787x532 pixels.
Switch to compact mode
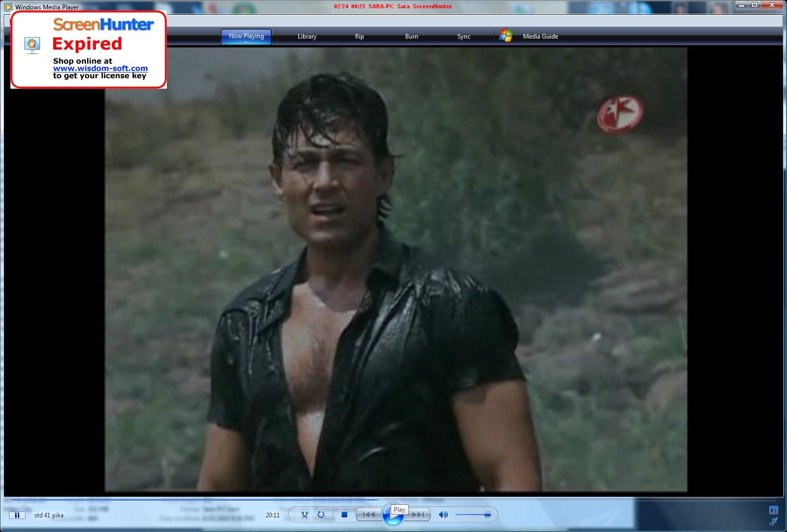tap(773, 521)
